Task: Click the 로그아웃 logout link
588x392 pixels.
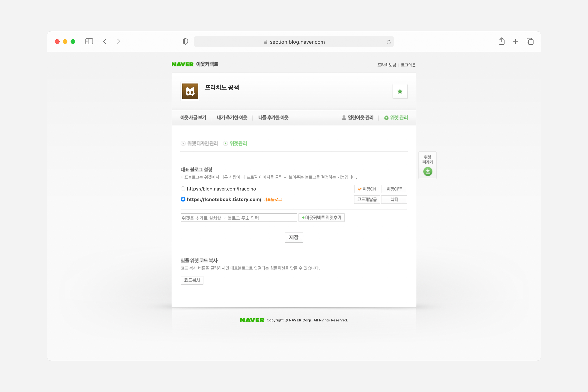Action: [x=408, y=65]
